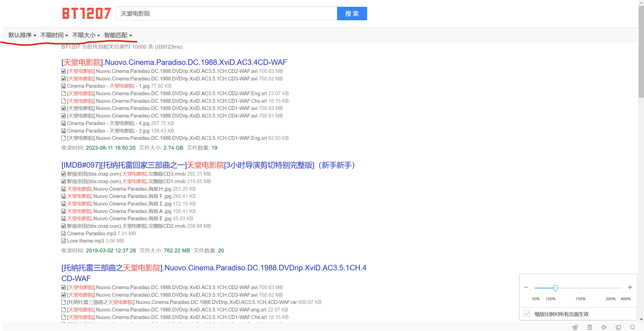Click the magnifier zoom icon in status bar
The height and width of the screenshot is (331, 644).
[x=632, y=327]
